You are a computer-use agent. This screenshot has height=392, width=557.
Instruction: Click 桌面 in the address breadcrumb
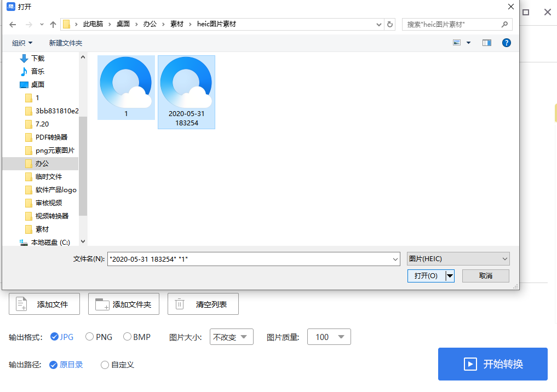(123, 24)
